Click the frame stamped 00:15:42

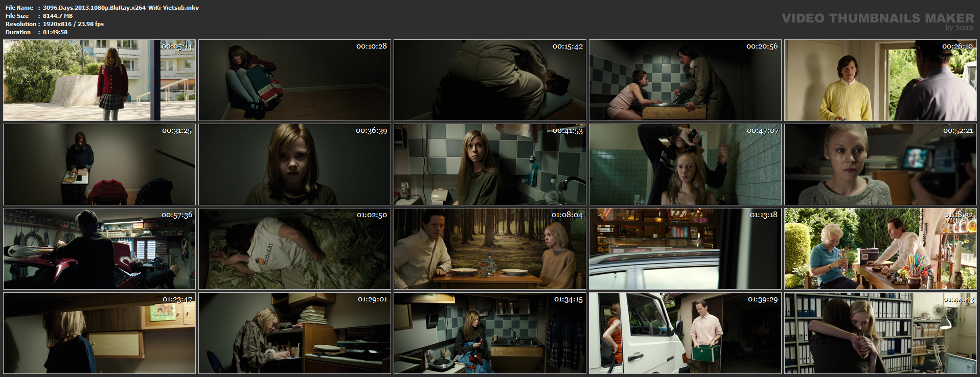click(x=490, y=80)
